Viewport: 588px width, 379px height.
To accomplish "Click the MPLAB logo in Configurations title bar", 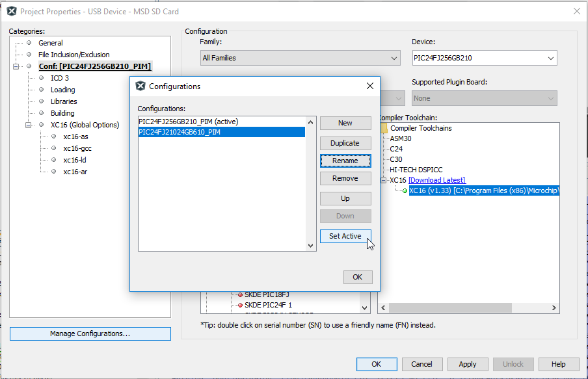I will [x=140, y=86].
